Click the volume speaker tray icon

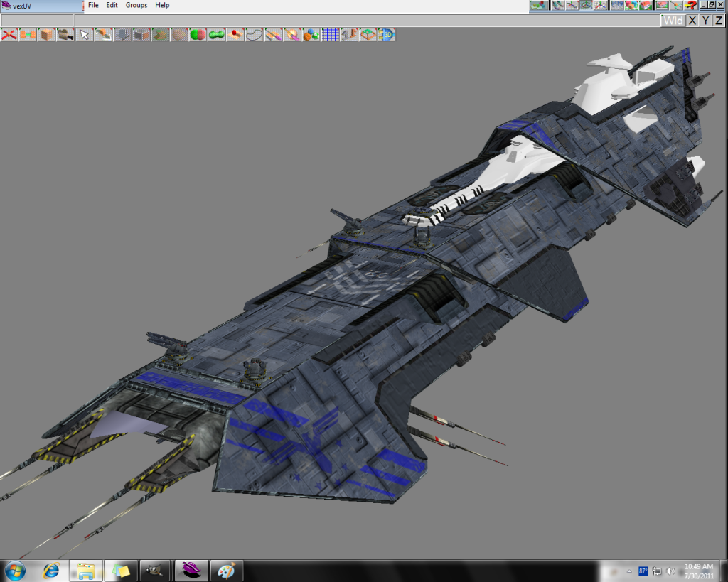[670, 571]
